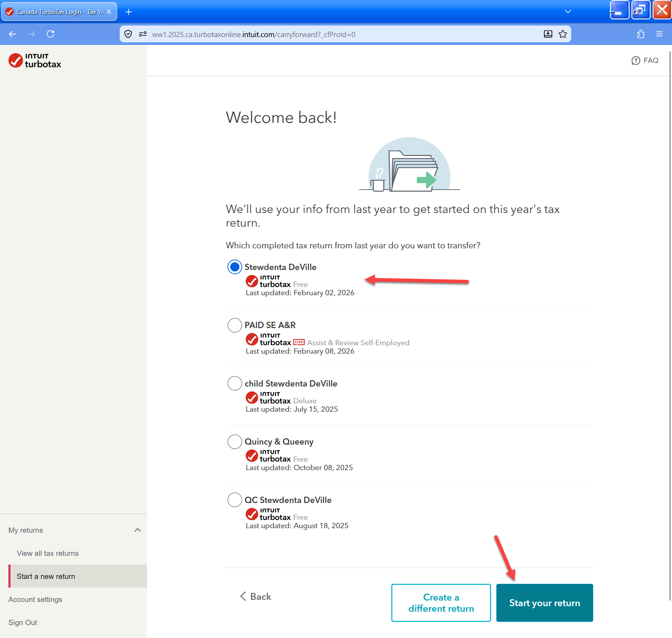Bookmark this page with the star icon
Image resolution: width=672 pixels, height=638 pixels.
[563, 34]
